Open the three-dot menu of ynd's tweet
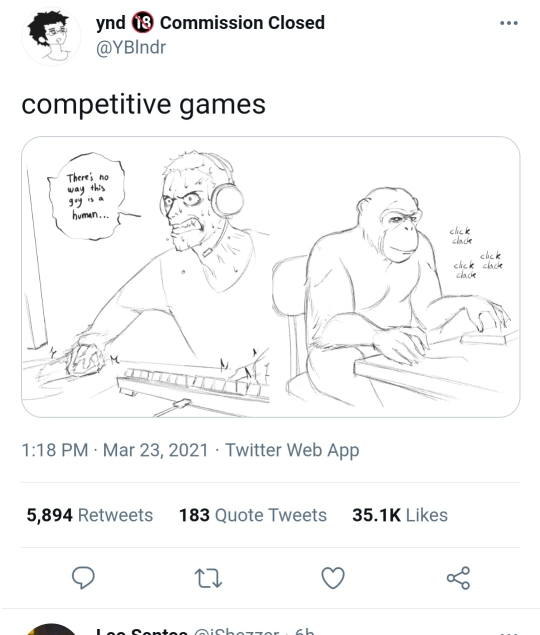Viewport: 540px width, 635px height. pos(509,23)
